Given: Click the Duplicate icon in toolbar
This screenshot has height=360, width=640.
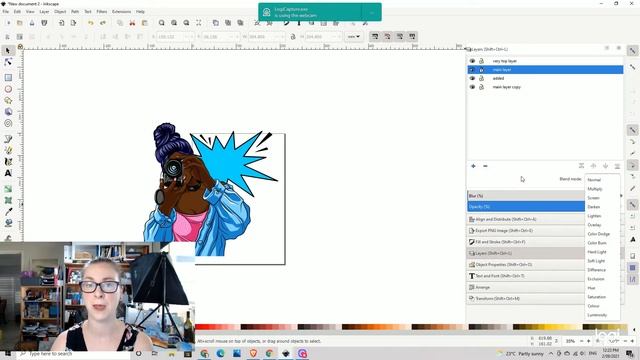Looking at the screenshot, I should (x=216, y=23).
